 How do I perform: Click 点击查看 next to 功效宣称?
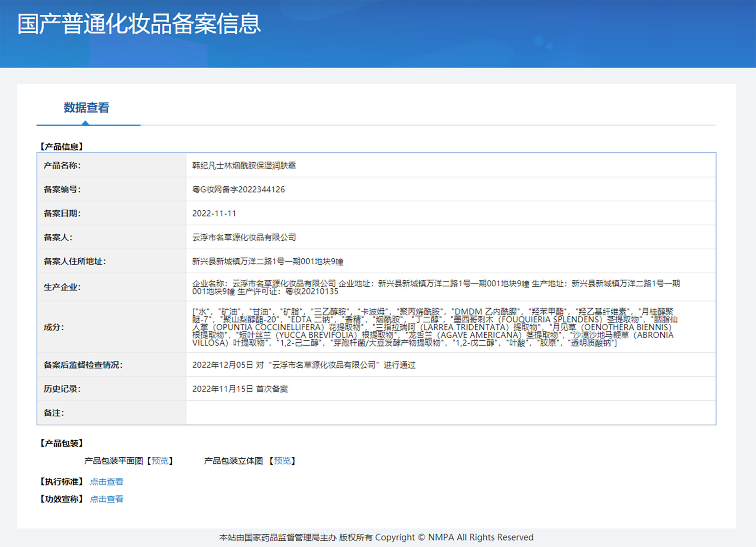point(106,499)
